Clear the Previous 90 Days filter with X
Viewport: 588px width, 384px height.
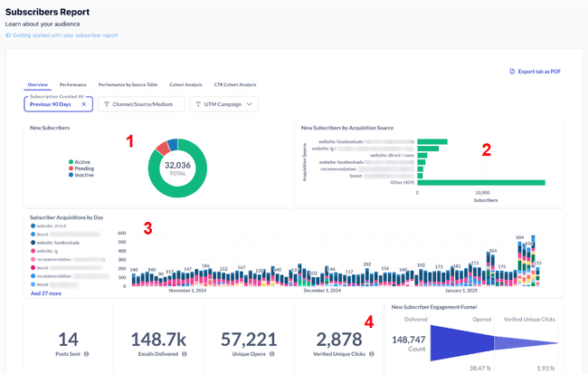[x=84, y=104]
